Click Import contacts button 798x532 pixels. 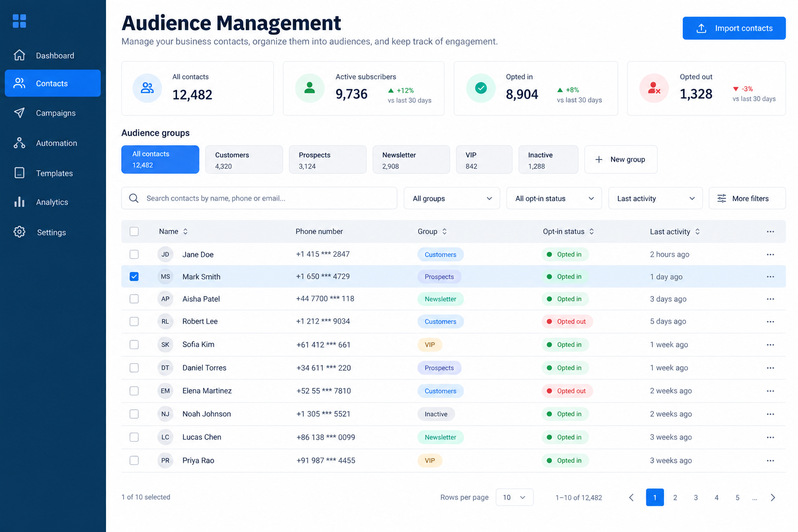[734, 28]
